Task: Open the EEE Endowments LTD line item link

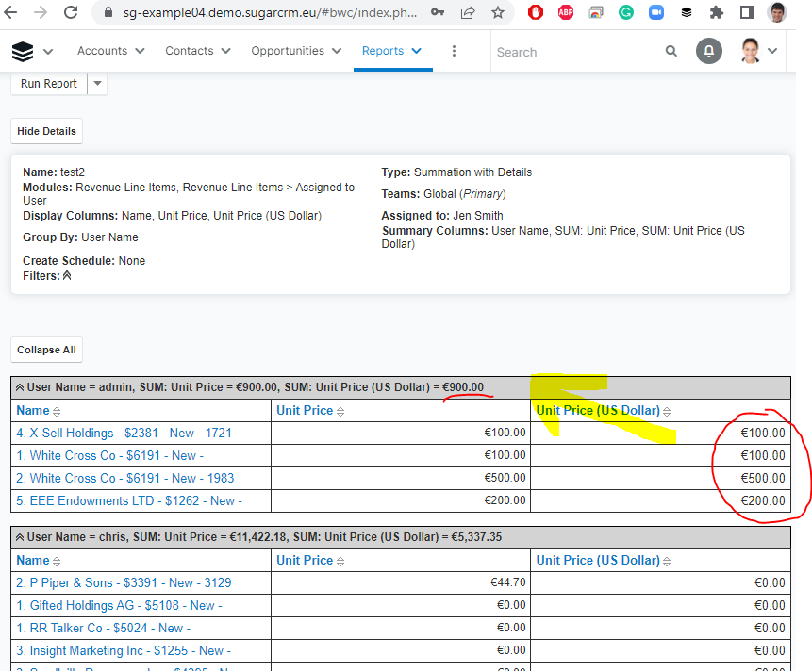Action: point(129,500)
